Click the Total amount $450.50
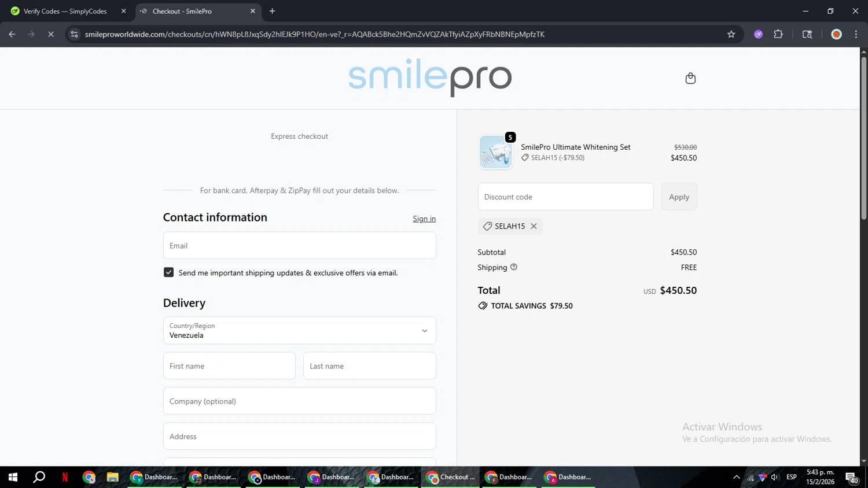This screenshot has height=488, width=868. pos(678,290)
